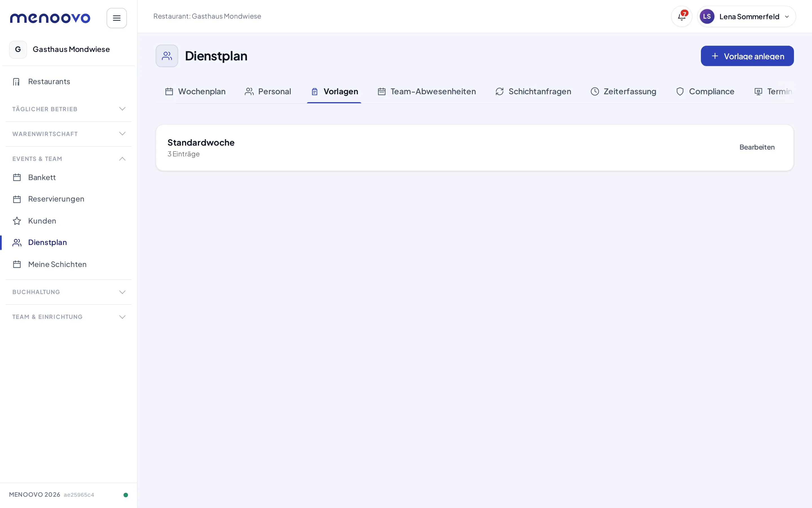The width and height of the screenshot is (812, 508).
Task: Click the Dienstplan people icon in sidebar
Action: (17, 243)
